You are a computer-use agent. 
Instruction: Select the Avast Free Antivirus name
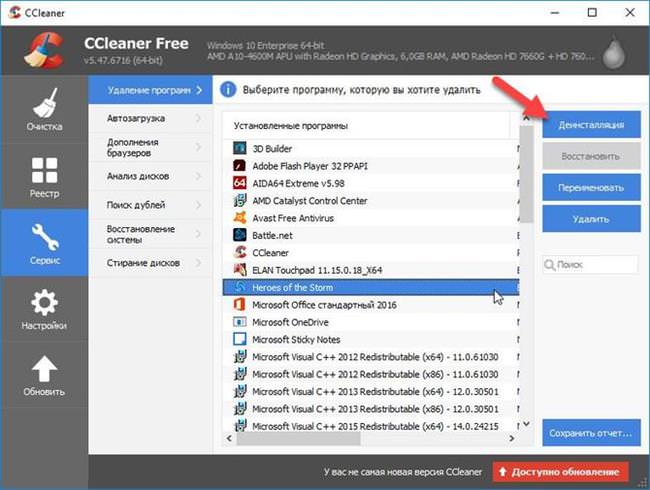click(293, 218)
